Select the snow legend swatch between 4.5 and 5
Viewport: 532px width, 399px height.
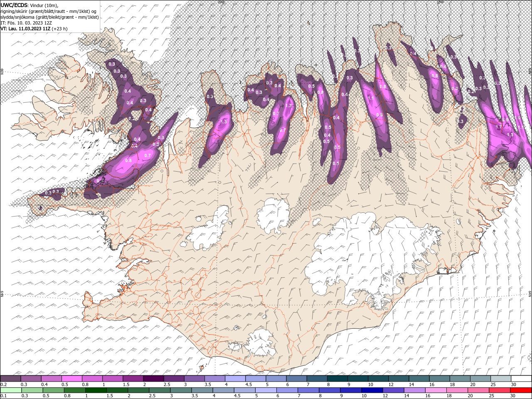coord(255,379)
